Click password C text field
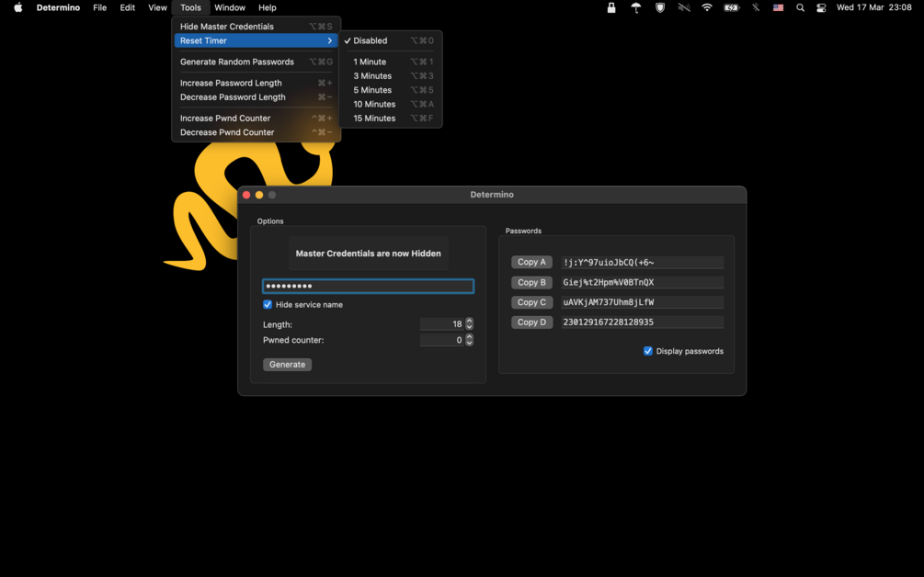 tap(643, 302)
